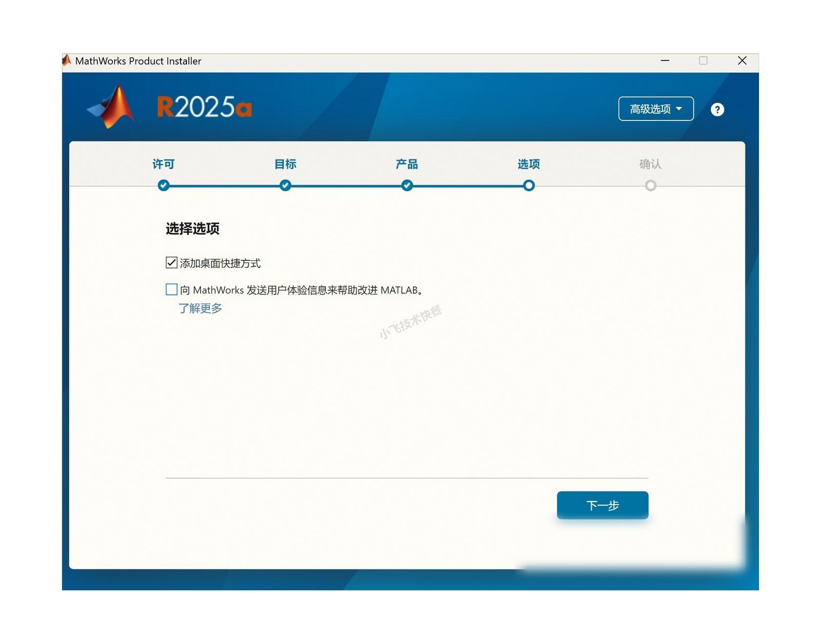The height and width of the screenshot is (644, 821).
Task: Open the 高级选项 dropdown
Action: pos(656,109)
